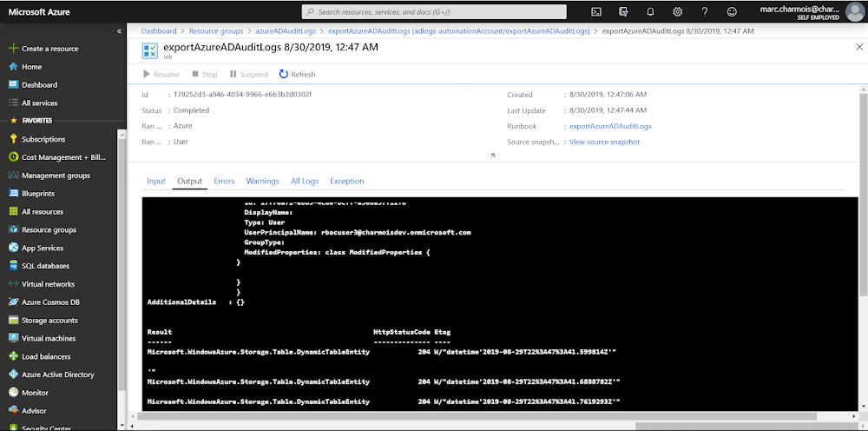Go to Resource groups breadcrumb
The width and height of the screenshot is (868, 431).
pyautogui.click(x=216, y=31)
